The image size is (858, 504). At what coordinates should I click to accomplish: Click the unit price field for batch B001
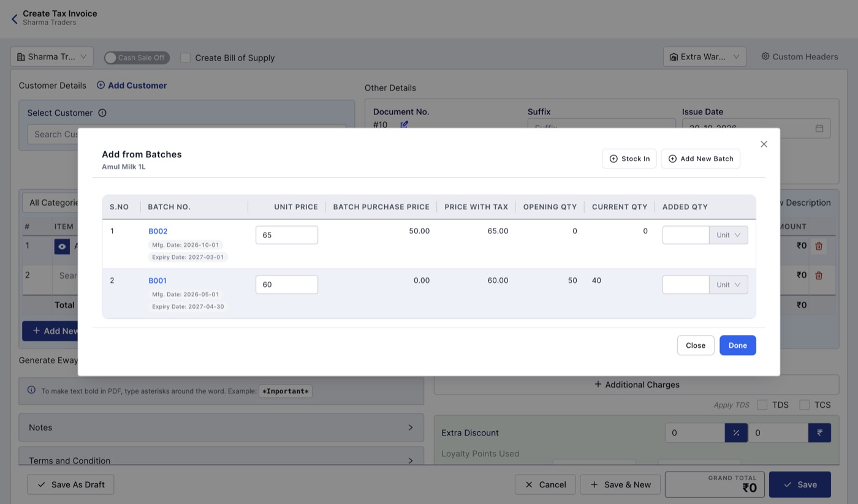click(x=287, y=285)
